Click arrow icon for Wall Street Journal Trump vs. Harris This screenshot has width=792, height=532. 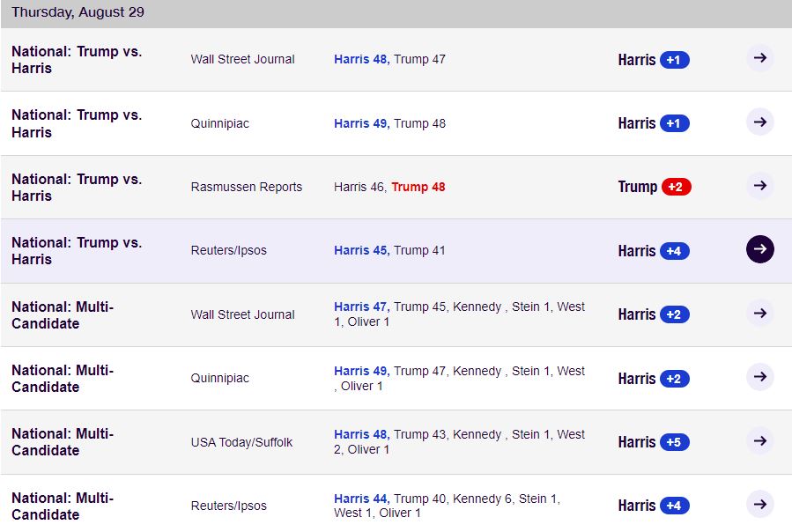(759, 58)
